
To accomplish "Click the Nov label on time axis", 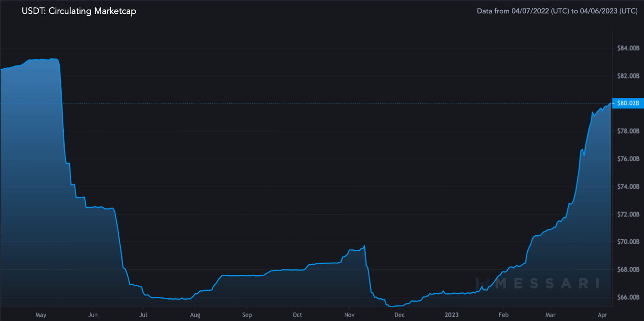I will [349, 315].
